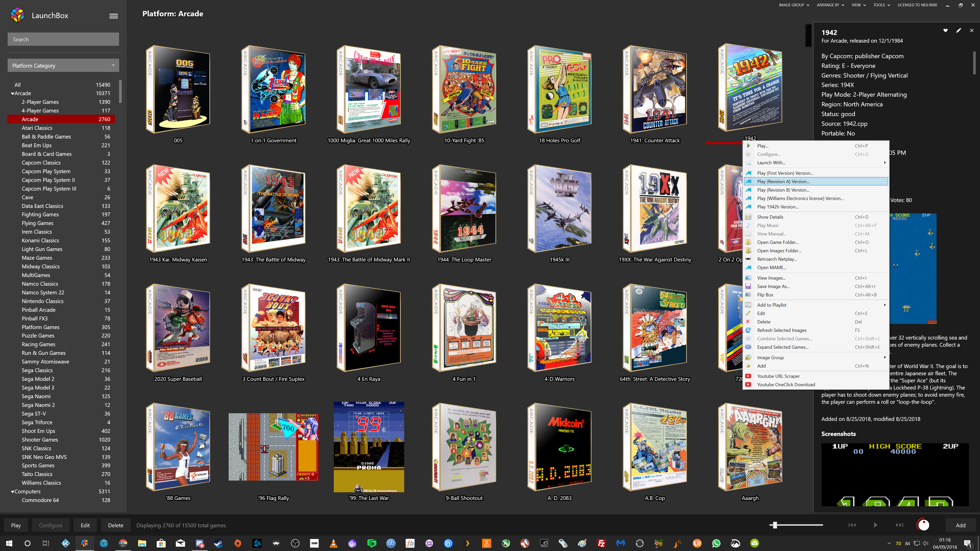Skip to previous music track
This screenshot has width=980, height=551.
852,525
